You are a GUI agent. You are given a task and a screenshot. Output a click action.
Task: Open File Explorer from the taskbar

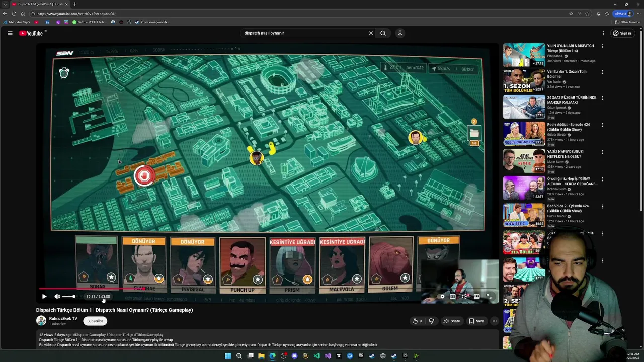pyautogui.click(x=261, y=356)
